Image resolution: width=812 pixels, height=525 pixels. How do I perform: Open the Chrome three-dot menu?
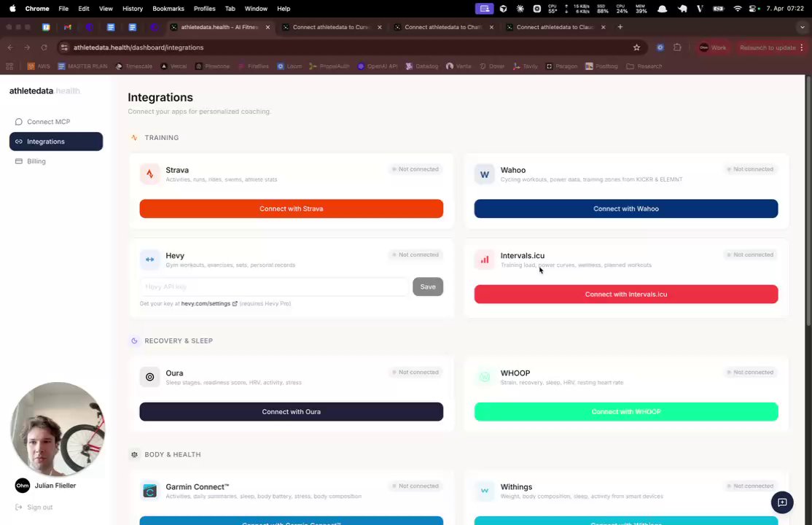[803, 47]
